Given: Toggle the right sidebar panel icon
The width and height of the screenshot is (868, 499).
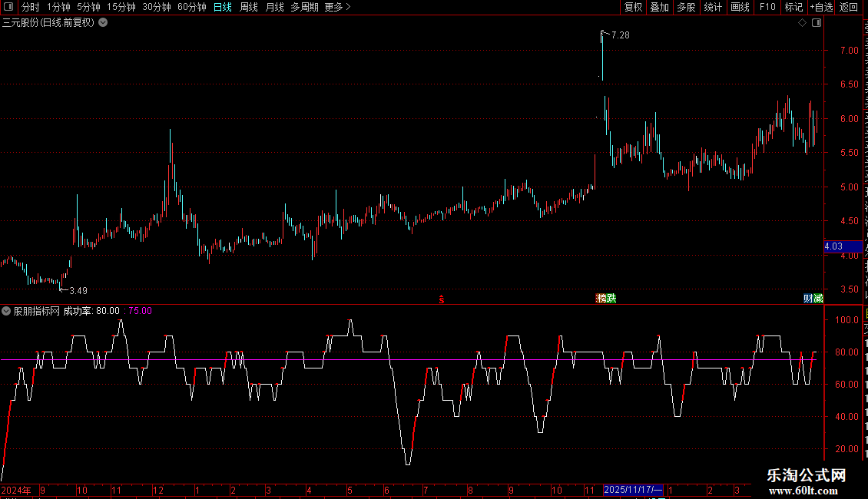Looking at the screenshot, I should click(x=817, y=23).
